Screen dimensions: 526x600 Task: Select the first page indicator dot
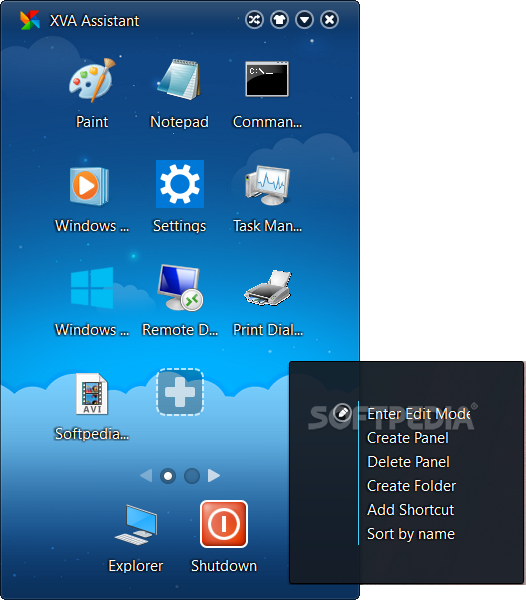tap(168, 476)
